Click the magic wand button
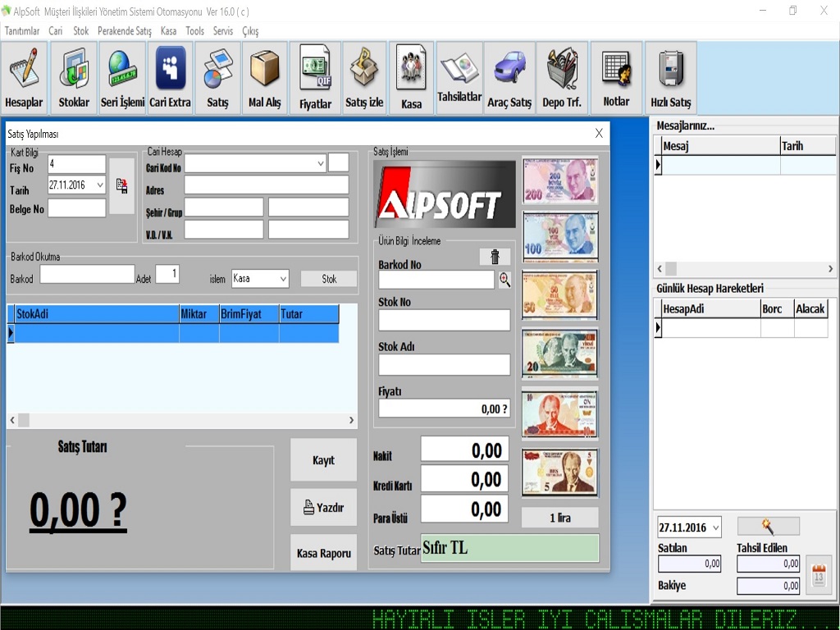The width and height of the screenshot is (840, 630). (768, 526)
